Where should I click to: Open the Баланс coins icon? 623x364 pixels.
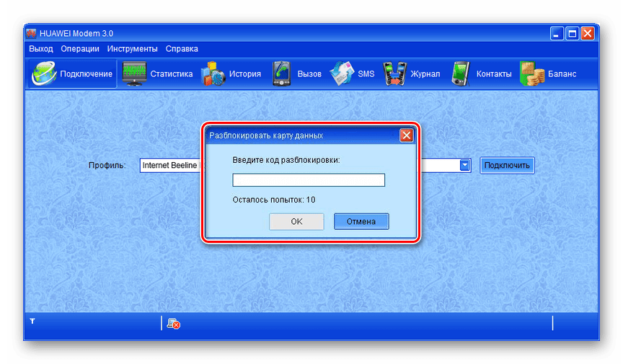[531, 74]
